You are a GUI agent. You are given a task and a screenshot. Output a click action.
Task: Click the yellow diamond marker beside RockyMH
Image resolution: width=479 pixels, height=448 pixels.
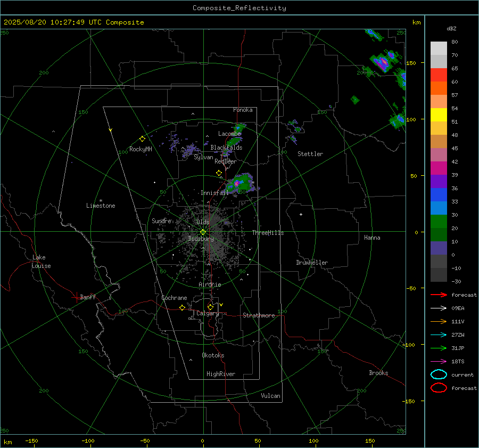pyautogui.click(x=142, y=139)
